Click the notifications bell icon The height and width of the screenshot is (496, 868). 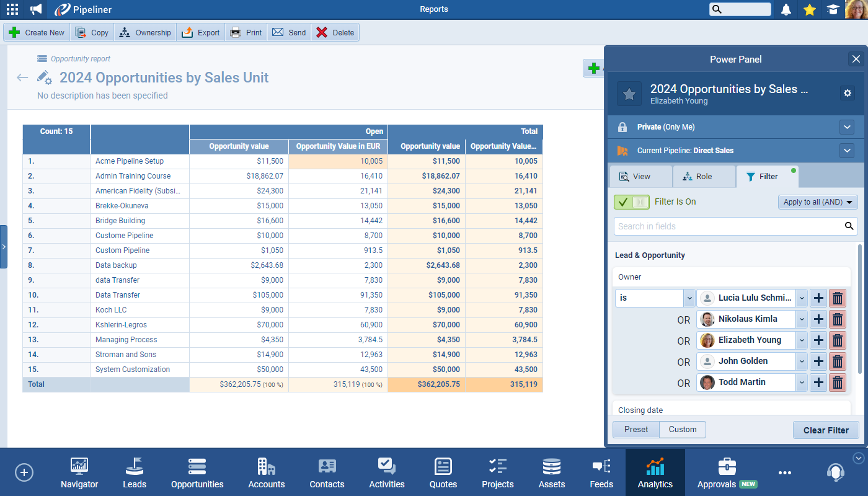click(786, 9)
